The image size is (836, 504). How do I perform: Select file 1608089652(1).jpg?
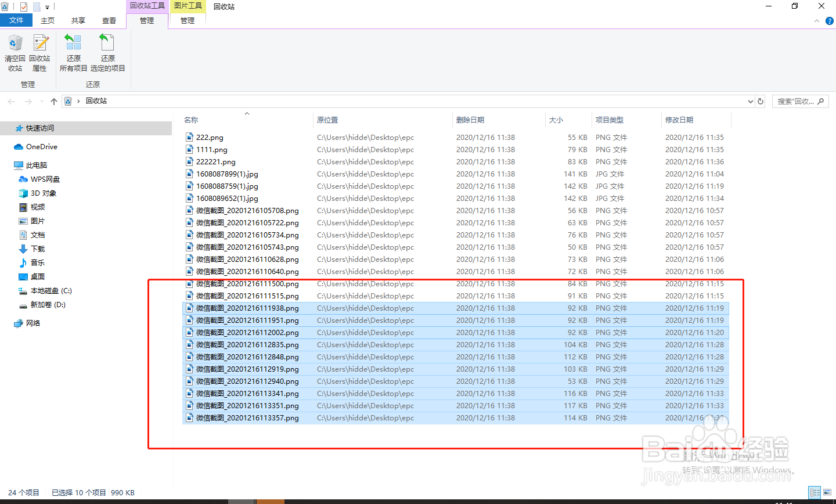click(x=227, y=199)
